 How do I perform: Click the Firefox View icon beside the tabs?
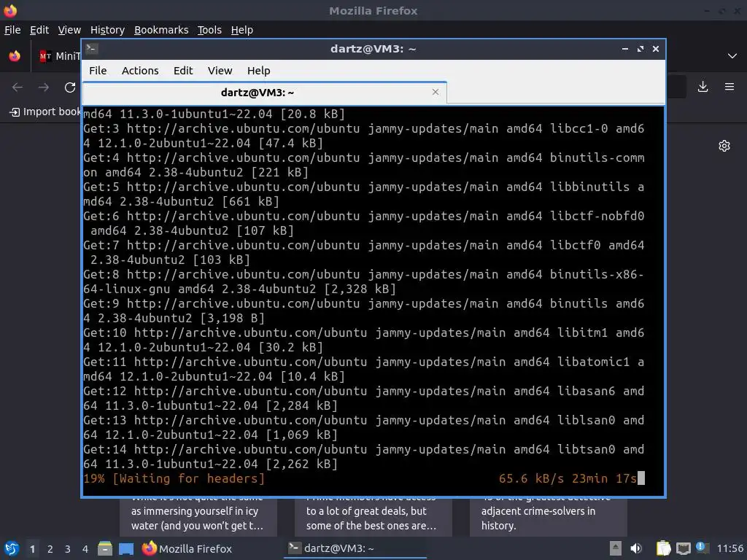(x=15, y=56)
